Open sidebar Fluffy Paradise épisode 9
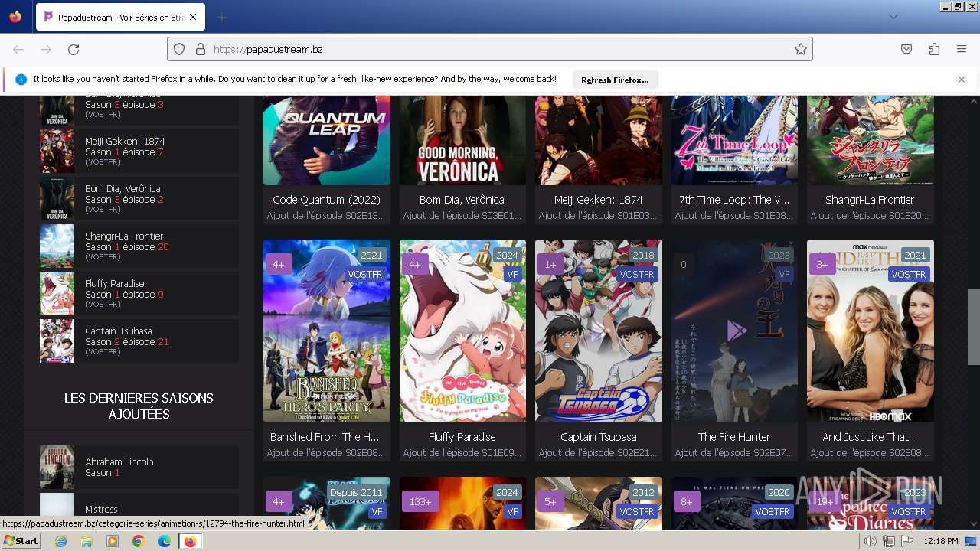This screenshot has width=980, height=551. 139,294
